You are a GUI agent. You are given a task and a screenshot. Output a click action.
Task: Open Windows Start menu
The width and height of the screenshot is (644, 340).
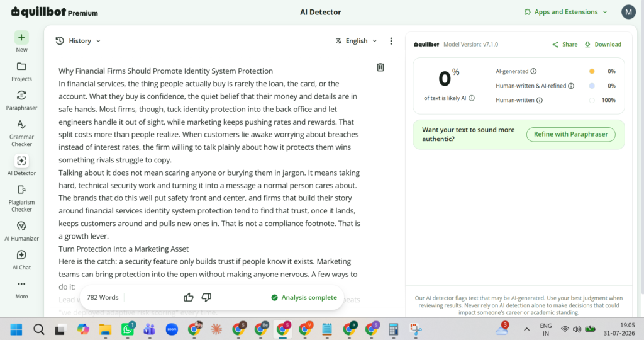click(x=16, y=329)
